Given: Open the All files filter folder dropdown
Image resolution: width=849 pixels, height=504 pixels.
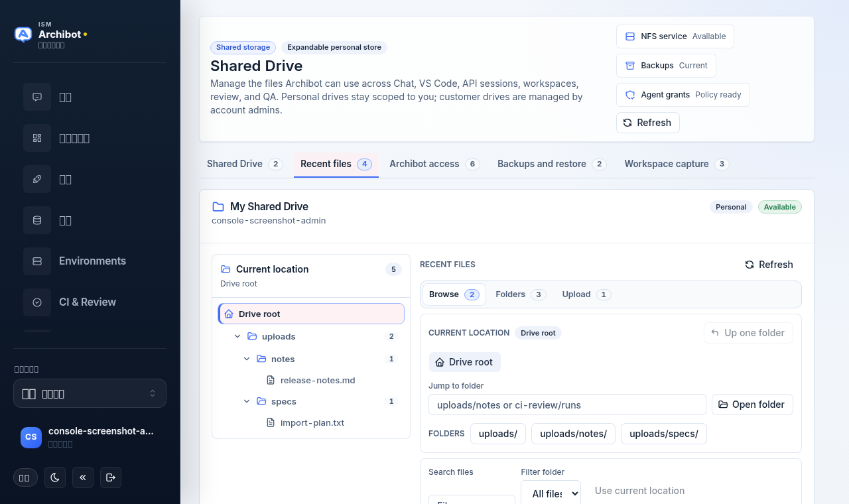Looking at the screenshot, I should 551,493.
